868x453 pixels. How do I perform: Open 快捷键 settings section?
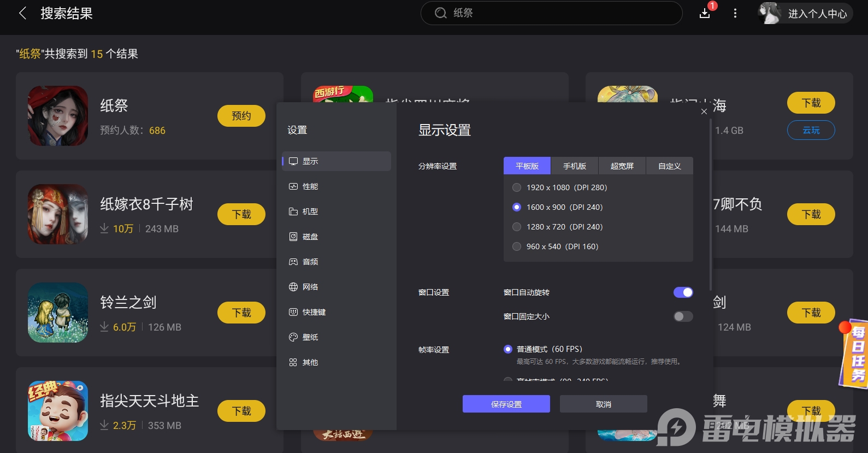click(336, 312)
